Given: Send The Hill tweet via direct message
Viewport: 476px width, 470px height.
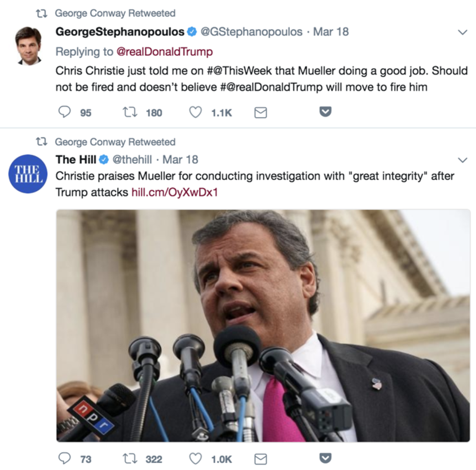Looking at the screenshot, I should pyautogui.click(x=261, y=459).
